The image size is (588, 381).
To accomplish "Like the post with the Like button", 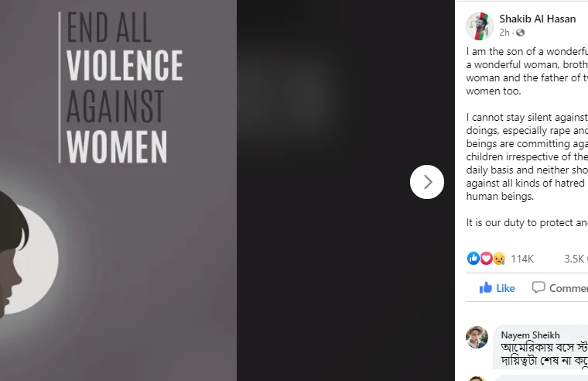I will pos(497,288).
